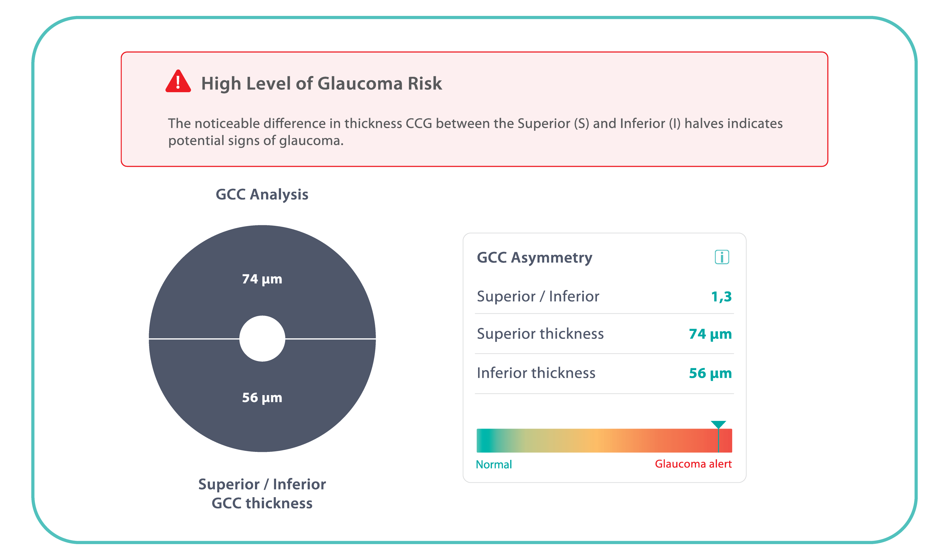Screen dimensions: 949x560
Task: Click the "Glaucoma alert" scale label
Action: click(693, 464)
